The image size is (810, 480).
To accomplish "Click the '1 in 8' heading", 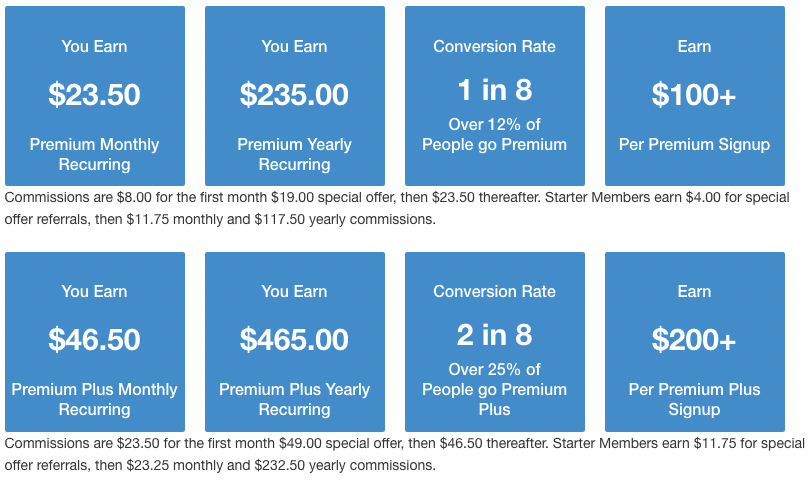I will 495,90.
